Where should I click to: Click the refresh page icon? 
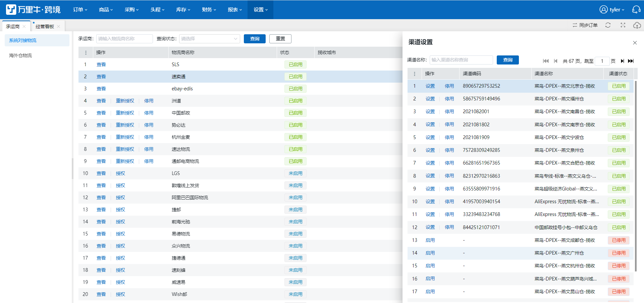pos(608,25)
